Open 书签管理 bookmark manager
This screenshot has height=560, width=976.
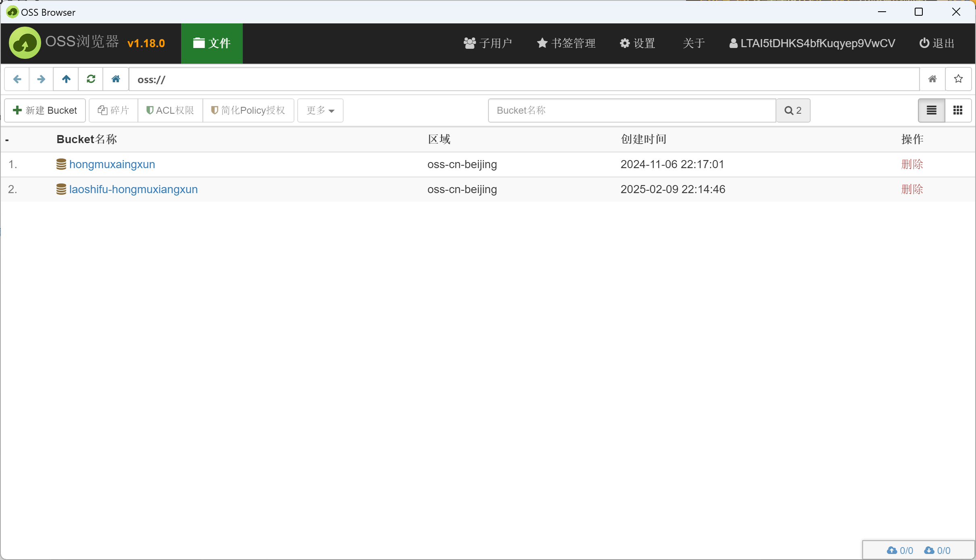pos(566,43)
